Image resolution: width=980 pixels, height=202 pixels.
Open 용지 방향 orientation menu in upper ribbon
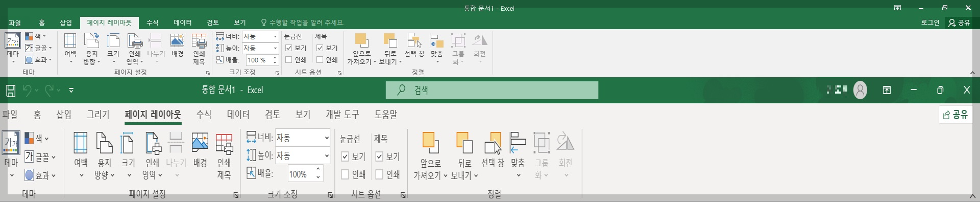[92, 48]
